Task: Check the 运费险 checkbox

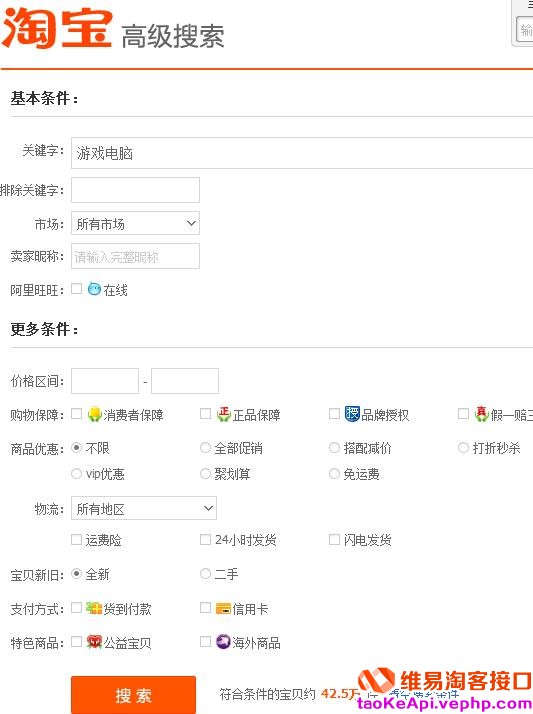Action: coord(76,540)
